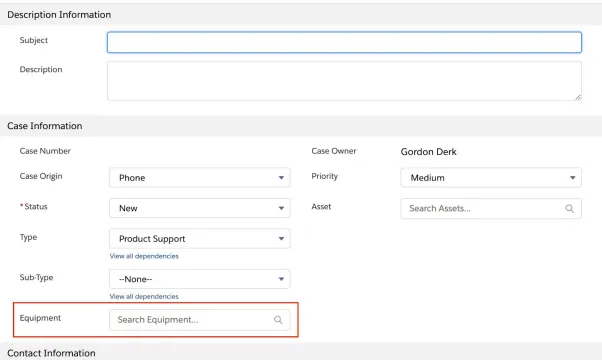The image size is (602, 360).
Task: Open the Case Origin dropdown showing Phone
Action: [200, 178]
